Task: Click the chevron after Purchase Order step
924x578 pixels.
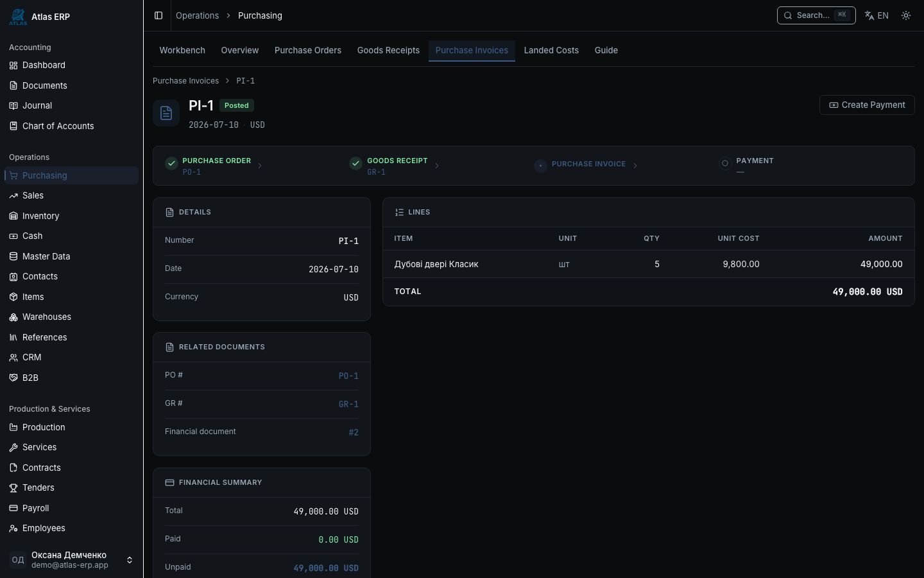Action: (x=260, y=166)
